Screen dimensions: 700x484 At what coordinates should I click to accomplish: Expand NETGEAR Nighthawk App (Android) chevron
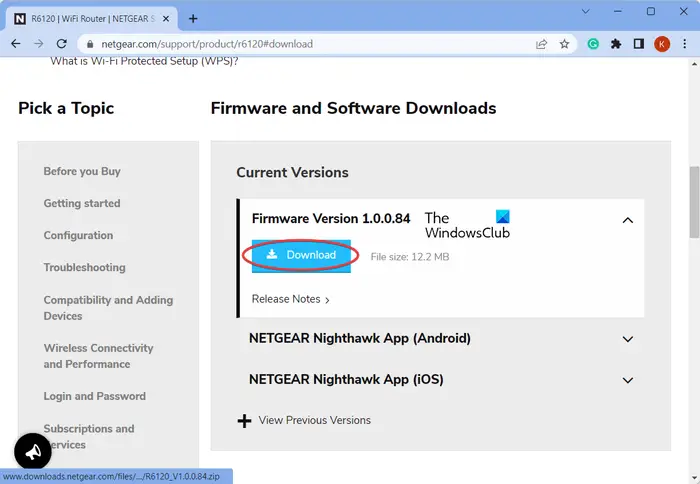pyautogui.click(x=628, y=339)
